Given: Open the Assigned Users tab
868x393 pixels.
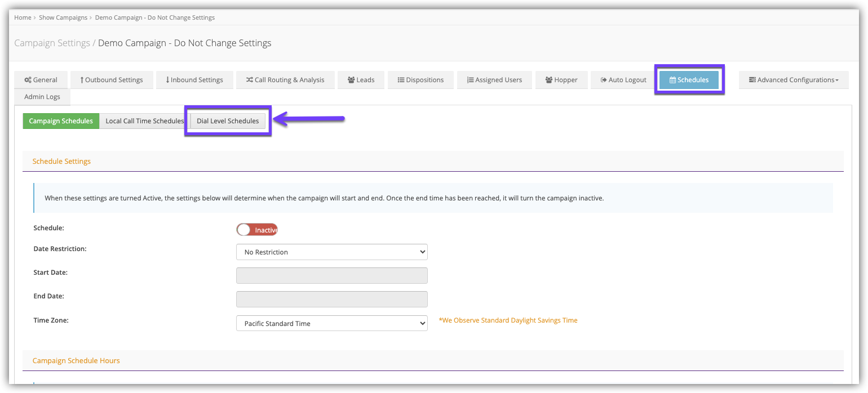Looking at the screenshot, I should pyautogui.click(x=494, y=80).
